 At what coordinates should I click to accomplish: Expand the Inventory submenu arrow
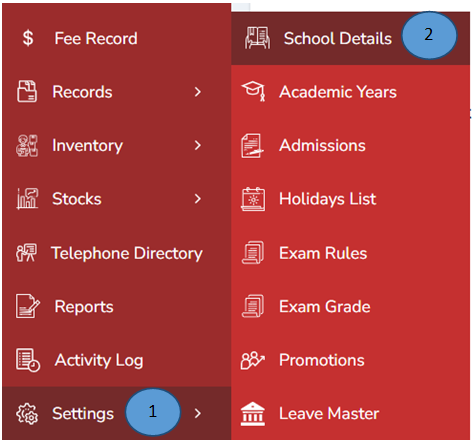(x=198, y=145)
